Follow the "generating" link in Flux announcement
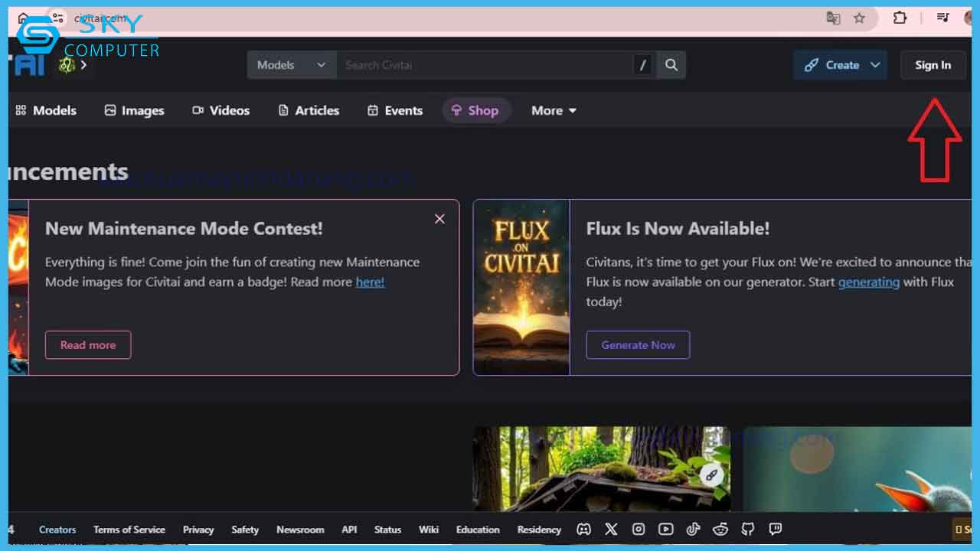The height and width of the screenshot is (551, 980). 869,282
